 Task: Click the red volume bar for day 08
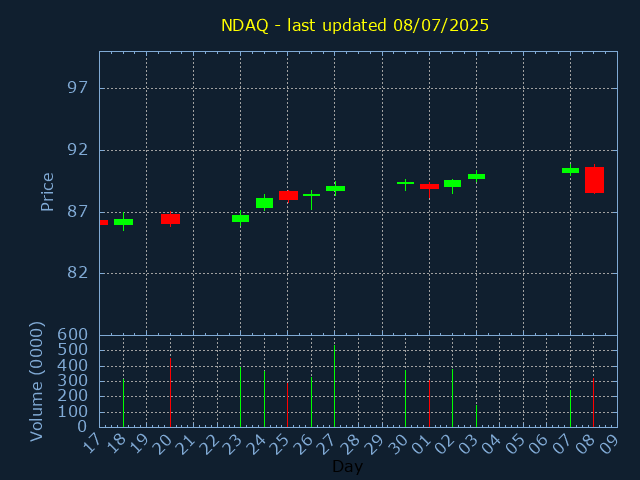[593, 402]
